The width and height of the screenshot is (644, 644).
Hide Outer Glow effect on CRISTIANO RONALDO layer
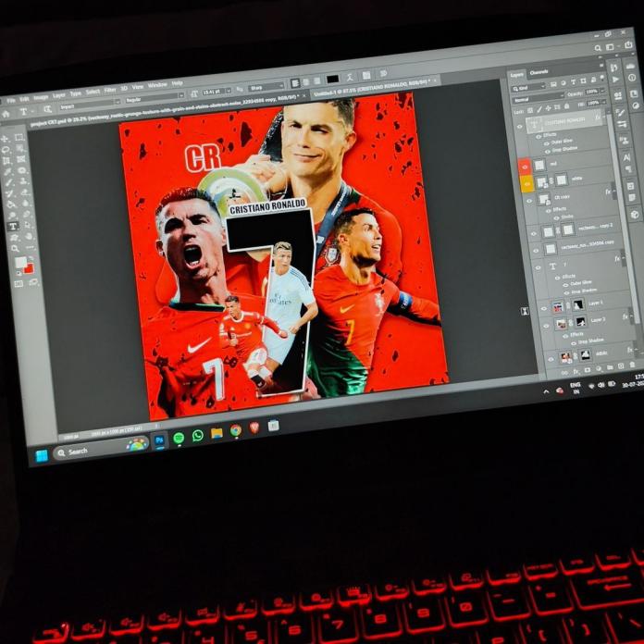click(546, 143)
